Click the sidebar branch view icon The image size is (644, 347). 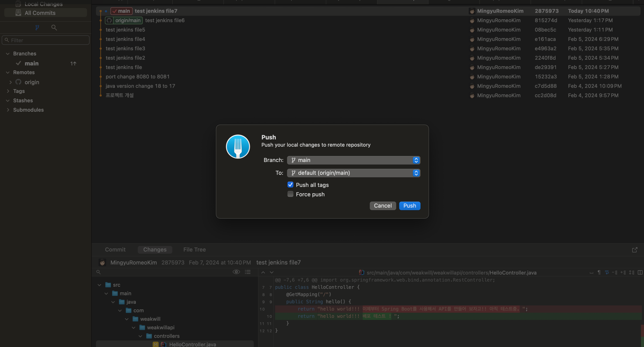(x=37, y=27)
